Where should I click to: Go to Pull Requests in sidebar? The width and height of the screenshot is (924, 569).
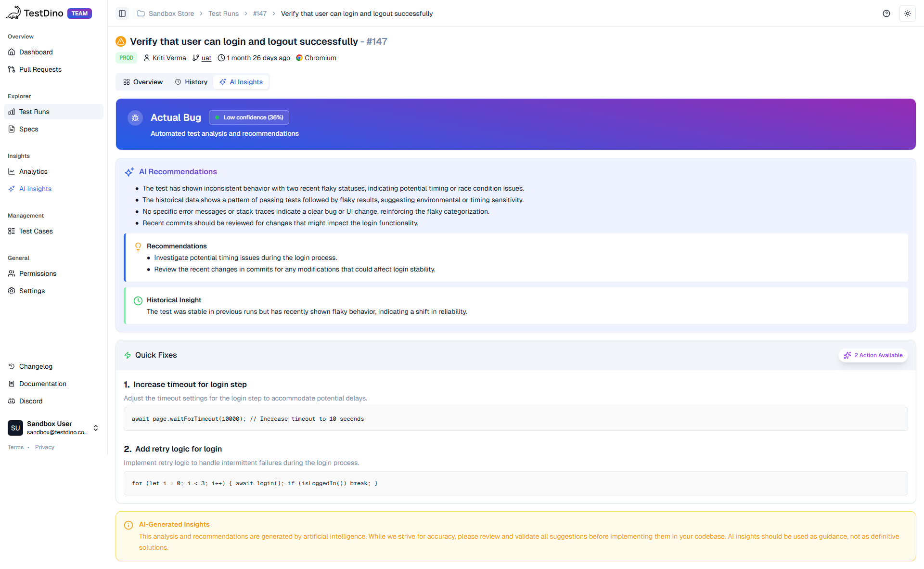(40, 69)
